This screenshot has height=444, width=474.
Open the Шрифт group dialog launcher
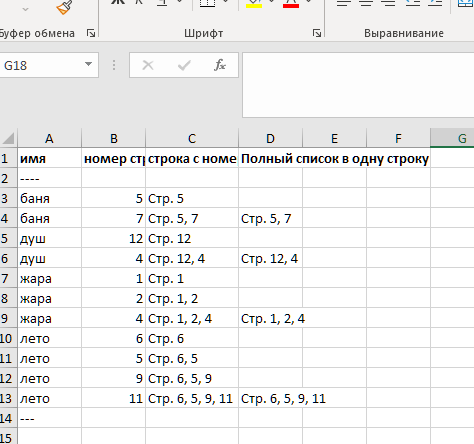317,33
